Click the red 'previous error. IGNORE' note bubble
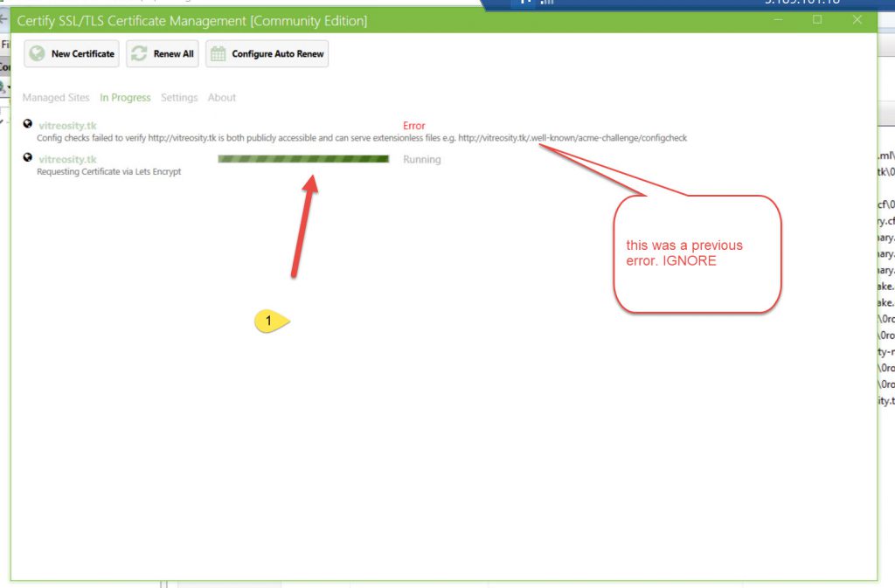895x588 pixels. (696, 253)
